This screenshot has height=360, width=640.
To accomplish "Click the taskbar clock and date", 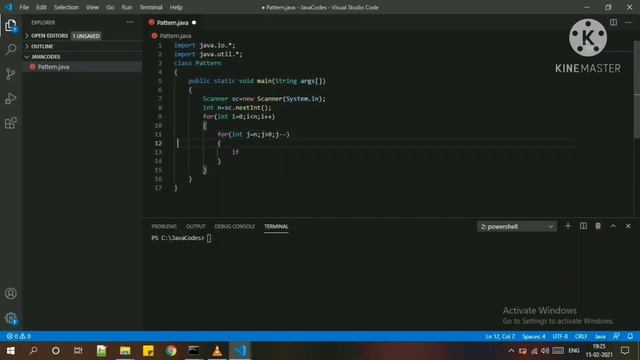I will click(599, 351).
